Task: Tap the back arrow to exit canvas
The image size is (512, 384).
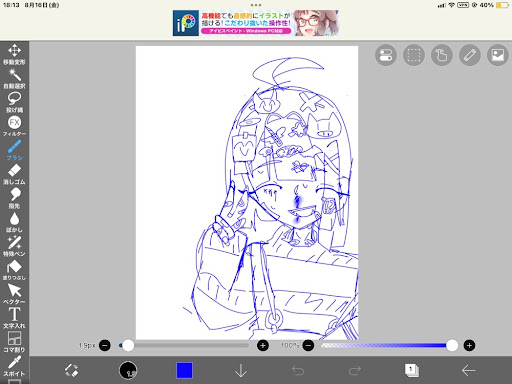Action: (468, 370)
